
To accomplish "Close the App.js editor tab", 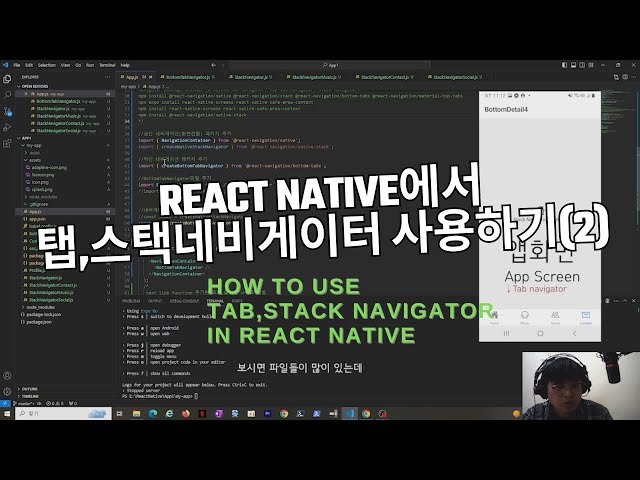I will [x=151, y=77].
